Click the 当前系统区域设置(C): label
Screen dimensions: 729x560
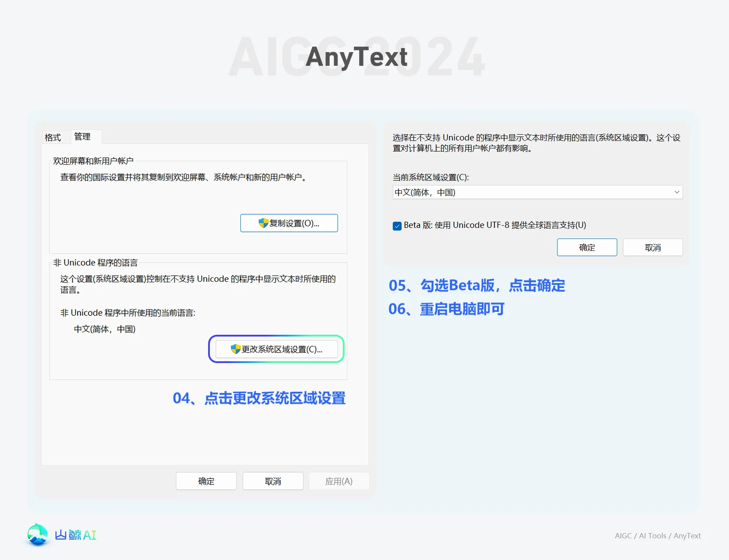(x=431, y=177)
